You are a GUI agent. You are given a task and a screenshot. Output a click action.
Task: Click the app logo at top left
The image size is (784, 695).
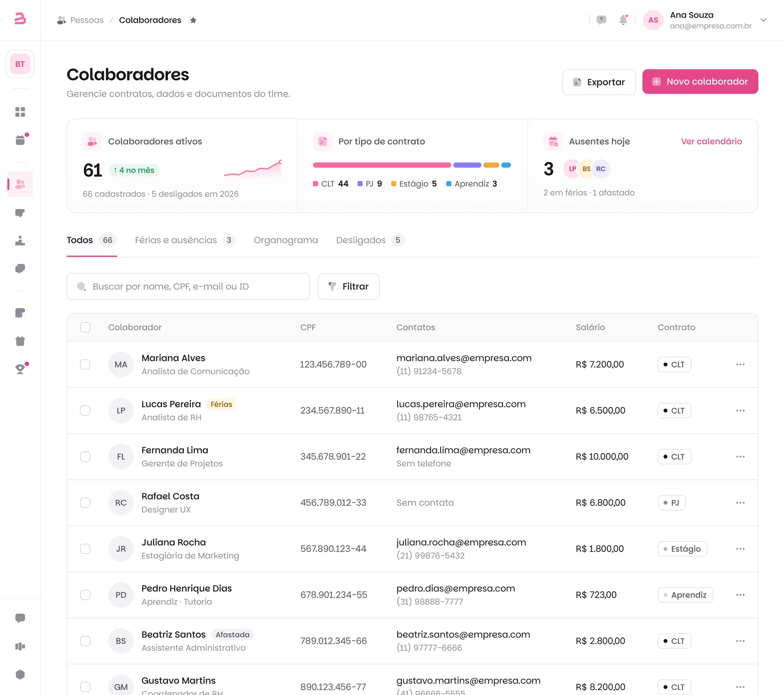click(x=20, y=19)
